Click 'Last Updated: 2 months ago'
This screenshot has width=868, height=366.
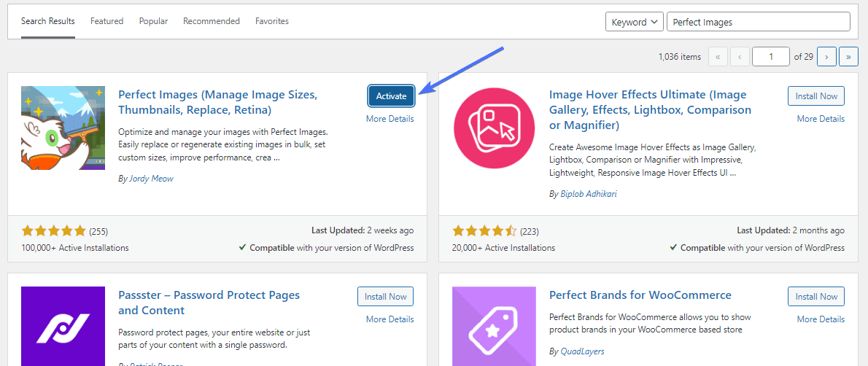coord(791,230)
